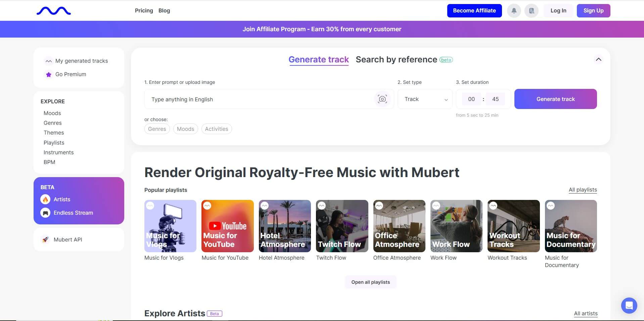Toggle the Activities filter chip

click(216, 129)
